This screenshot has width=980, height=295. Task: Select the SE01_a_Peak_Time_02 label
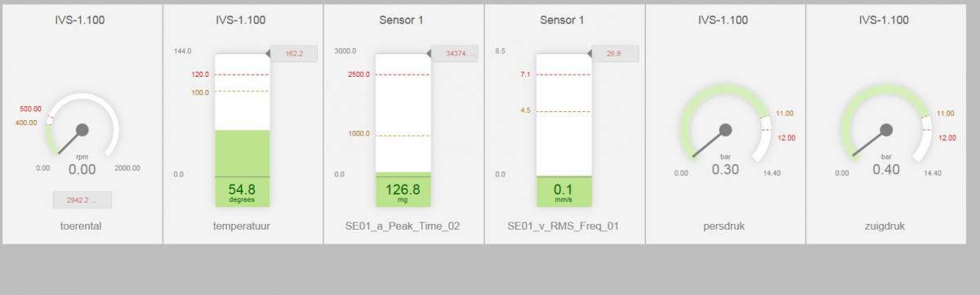pos(403,226)
